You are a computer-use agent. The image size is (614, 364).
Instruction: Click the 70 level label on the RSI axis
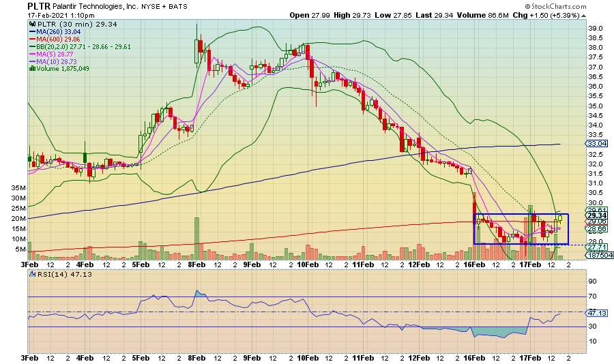point(592,297)
